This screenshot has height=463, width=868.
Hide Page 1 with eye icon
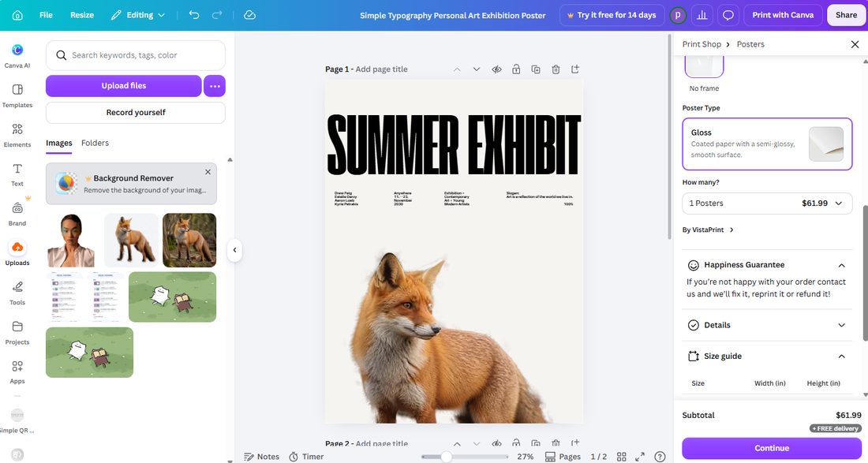pyautogui.click(x=496, y=69)
